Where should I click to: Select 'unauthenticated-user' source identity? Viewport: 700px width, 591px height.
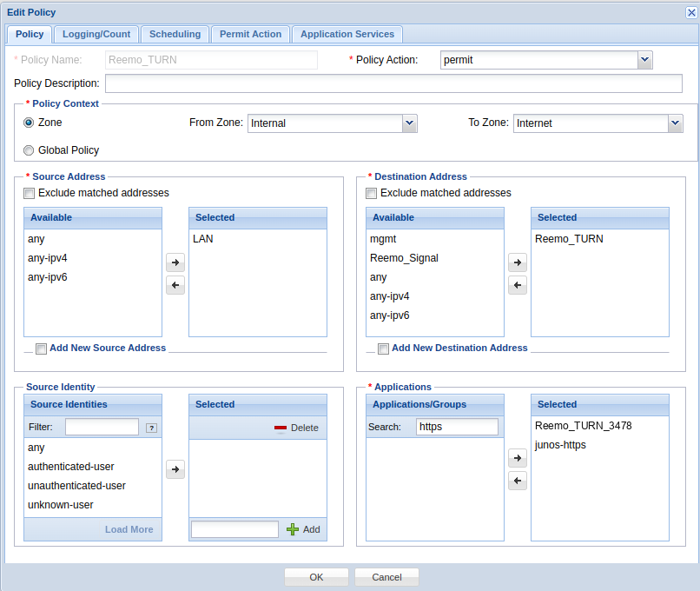pos(93,486)
